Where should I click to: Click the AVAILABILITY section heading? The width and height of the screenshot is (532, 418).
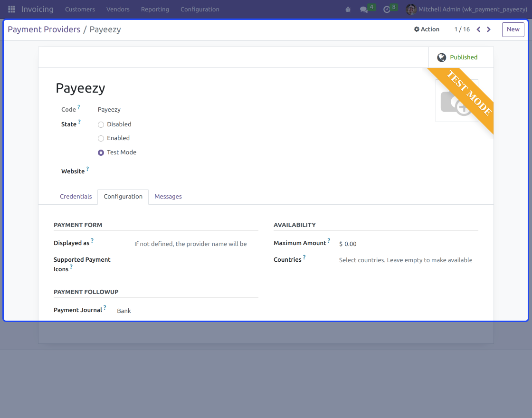tap(294, 225)
